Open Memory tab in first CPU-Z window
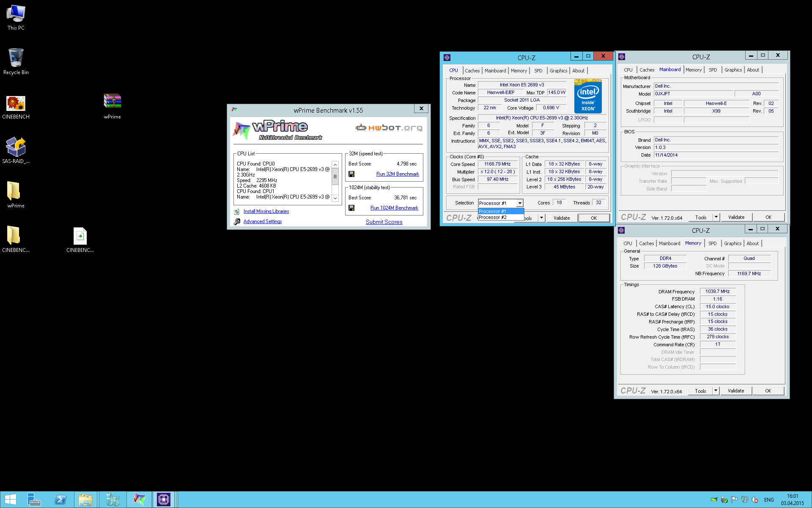Screen dimensions: 812x508 coord(519,71)
